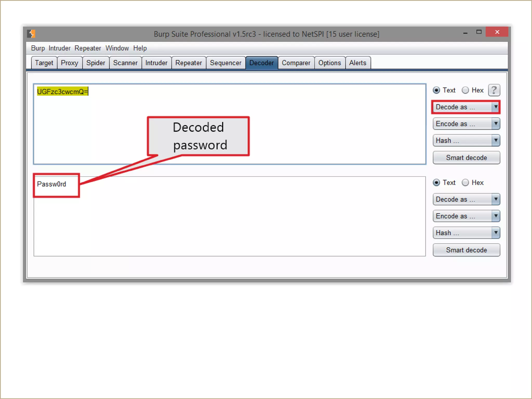The height and width of the screenshot is (399, 532).
Task: Switch to the Intruder tab
Action: pos(156,63)
